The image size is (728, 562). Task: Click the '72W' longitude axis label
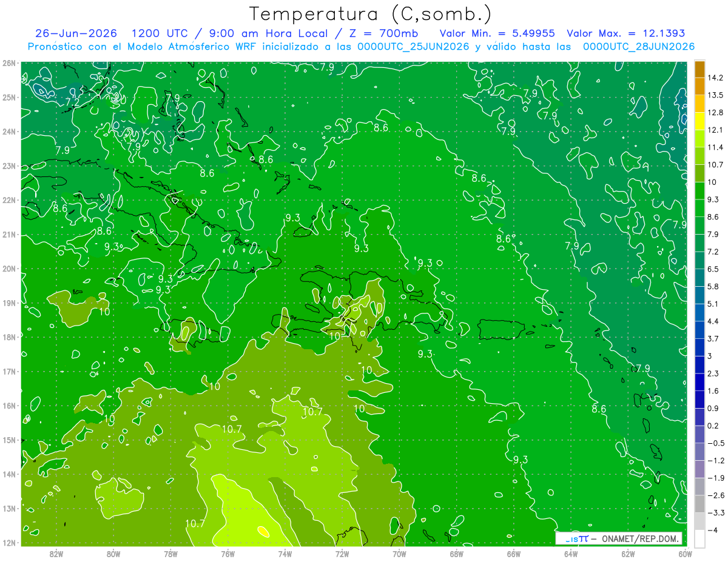342,554
